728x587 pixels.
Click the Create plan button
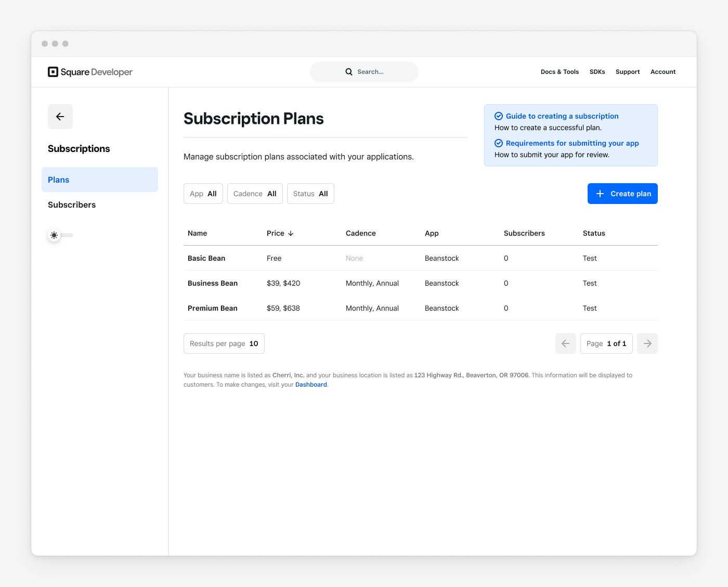pos(622,194)
